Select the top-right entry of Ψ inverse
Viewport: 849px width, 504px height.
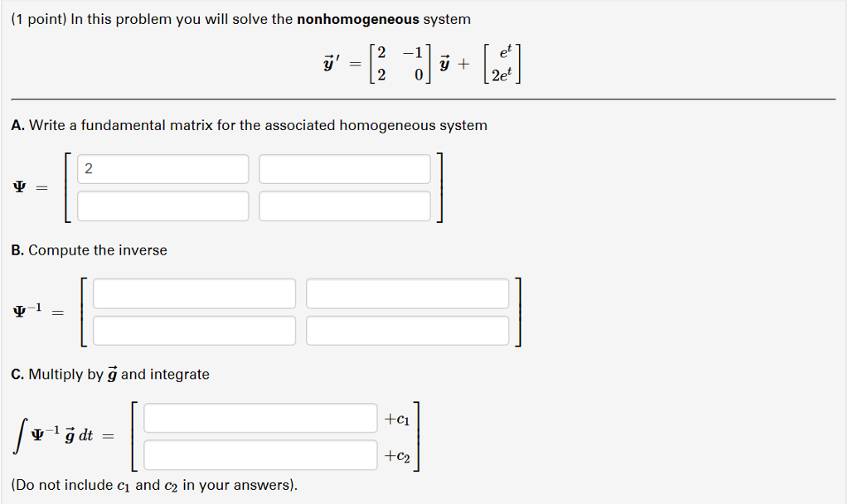(x=408, y=293)
